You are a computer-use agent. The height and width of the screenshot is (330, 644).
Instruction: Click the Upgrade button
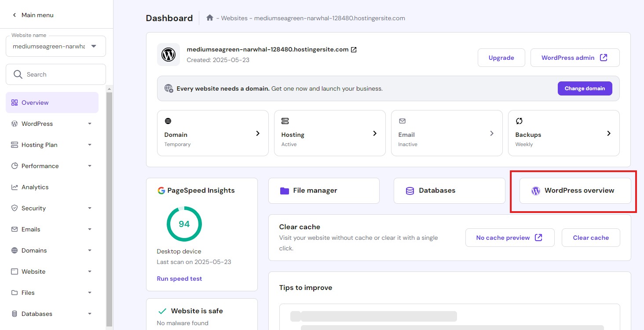pos(501,58)
